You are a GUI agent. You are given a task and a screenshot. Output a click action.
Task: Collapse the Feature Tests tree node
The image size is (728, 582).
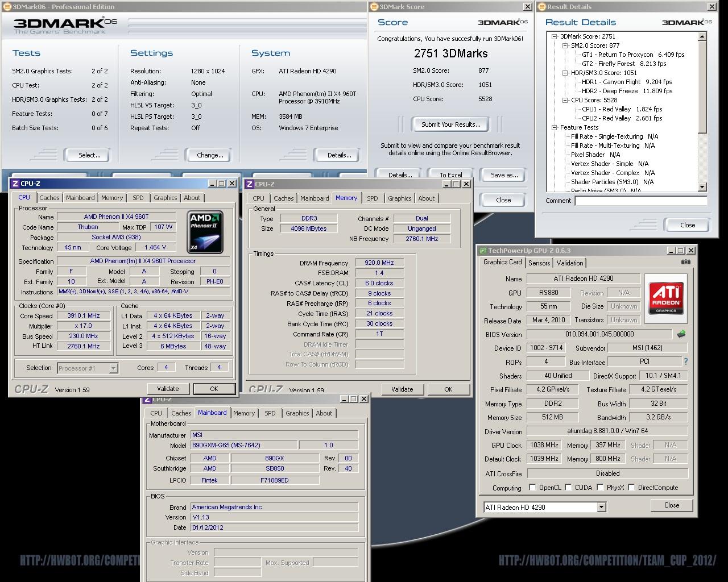[555, 127]
